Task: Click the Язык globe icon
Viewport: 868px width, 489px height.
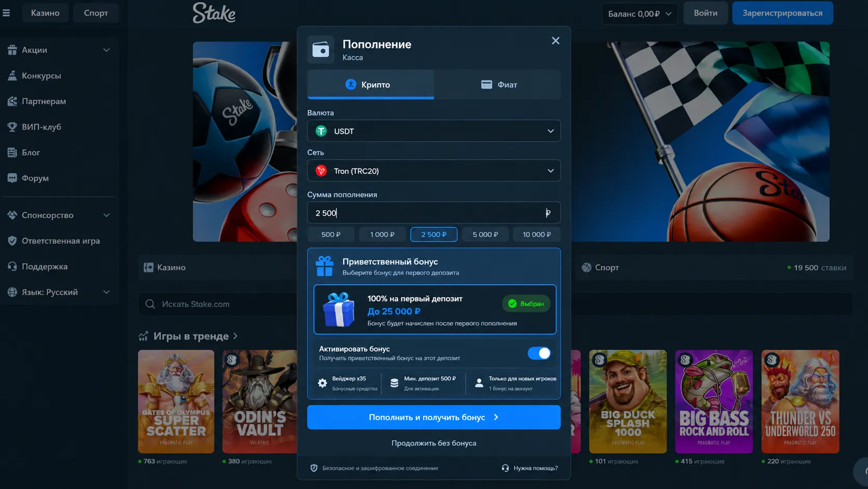Action: click(12, 292)
